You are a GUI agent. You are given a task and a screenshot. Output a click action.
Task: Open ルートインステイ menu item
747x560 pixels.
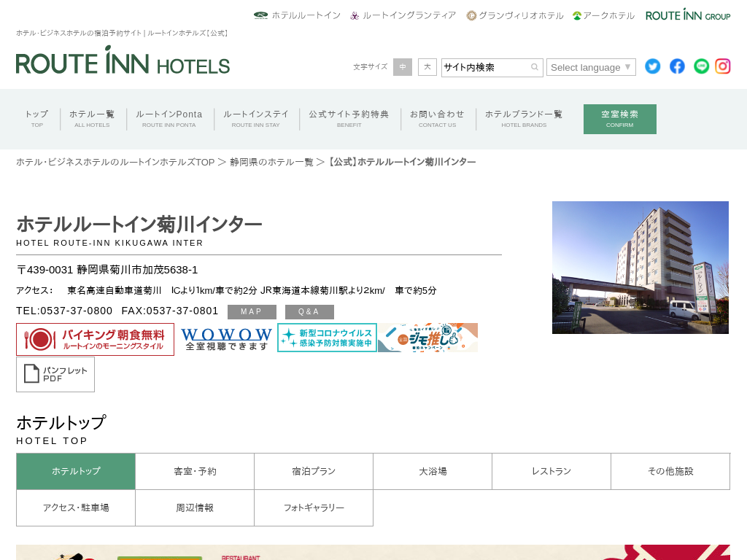pos(256,119)
